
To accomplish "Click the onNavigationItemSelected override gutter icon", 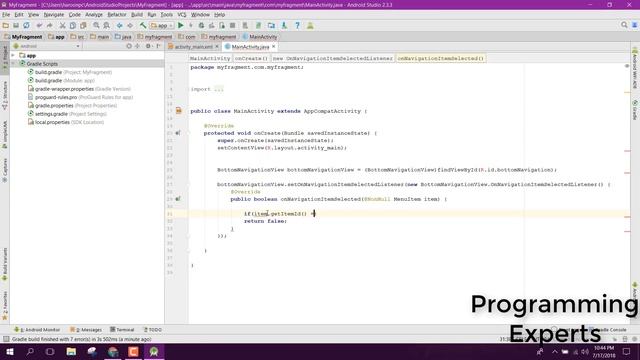I will (x=178, y=199).
